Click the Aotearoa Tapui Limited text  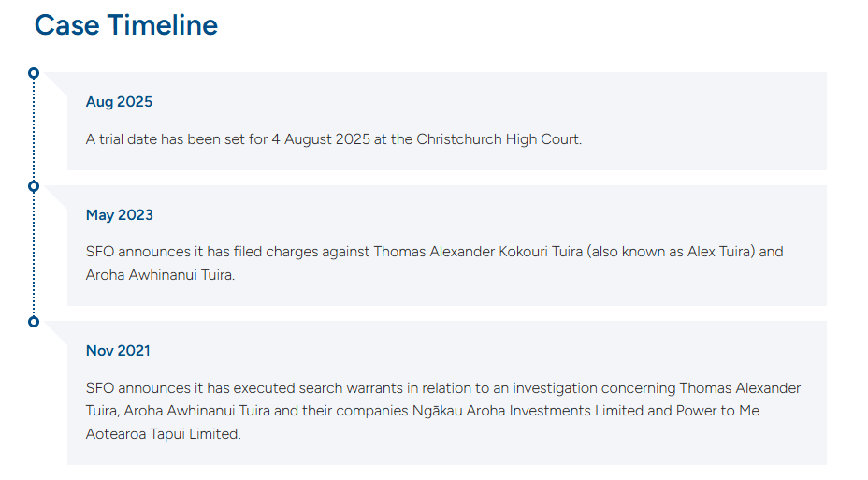164,434
